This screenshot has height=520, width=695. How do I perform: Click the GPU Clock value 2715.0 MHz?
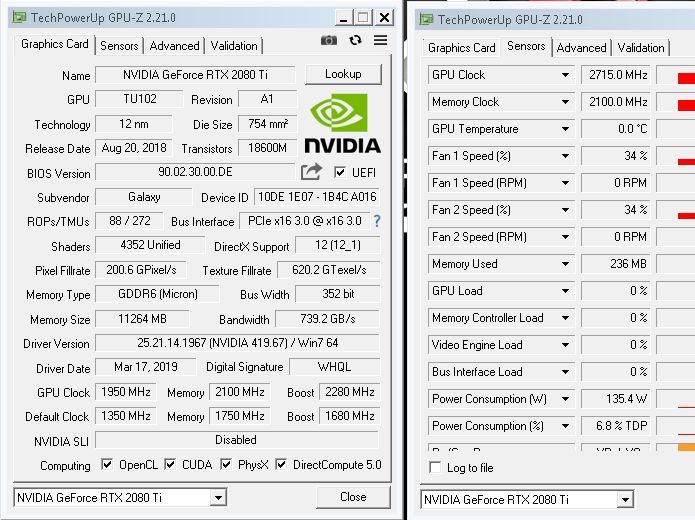click(615, 75)
